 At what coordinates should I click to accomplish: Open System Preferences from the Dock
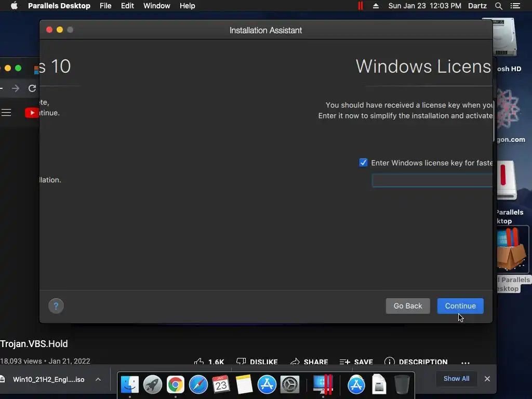(x=289, y=384)
